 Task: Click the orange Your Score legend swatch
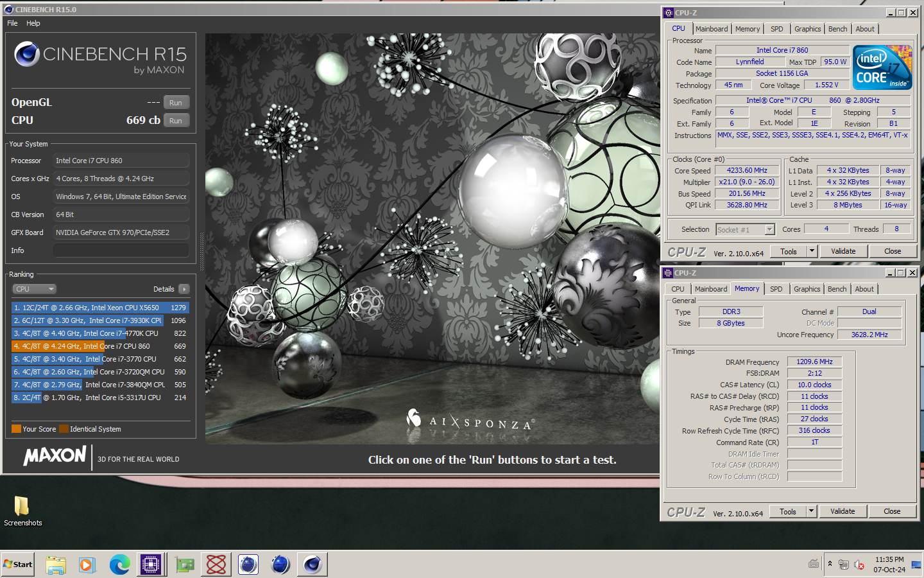click(17, 429)
